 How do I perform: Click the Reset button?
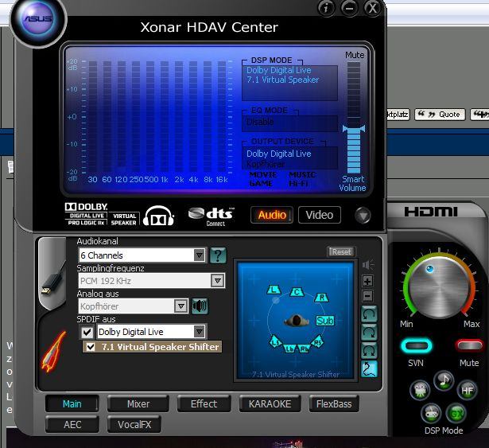coord(341,251)
